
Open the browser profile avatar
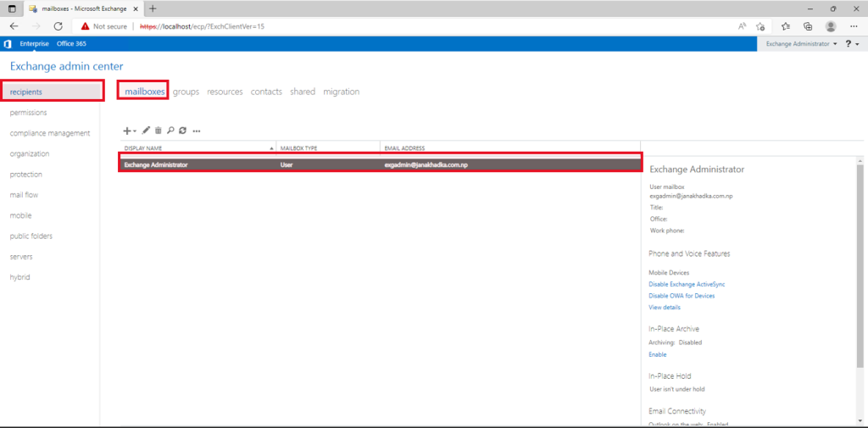[x=831, y=26]
